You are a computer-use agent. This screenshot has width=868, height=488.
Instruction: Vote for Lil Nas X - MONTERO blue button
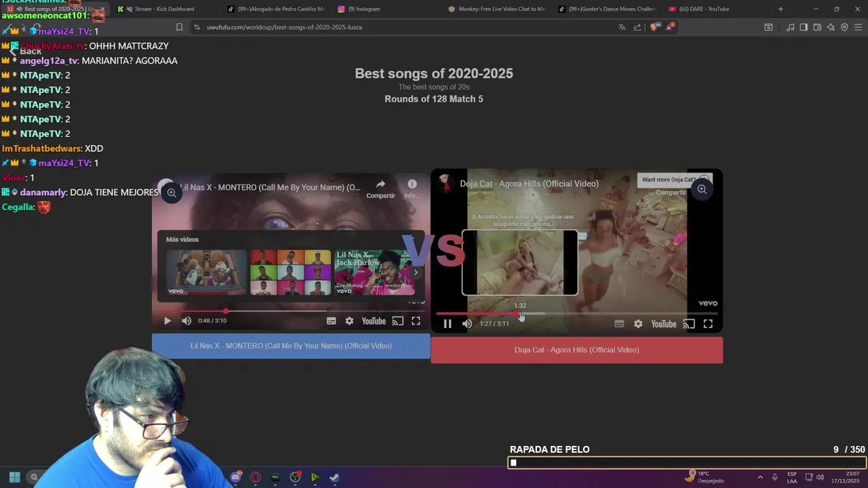tap(291, 346)
